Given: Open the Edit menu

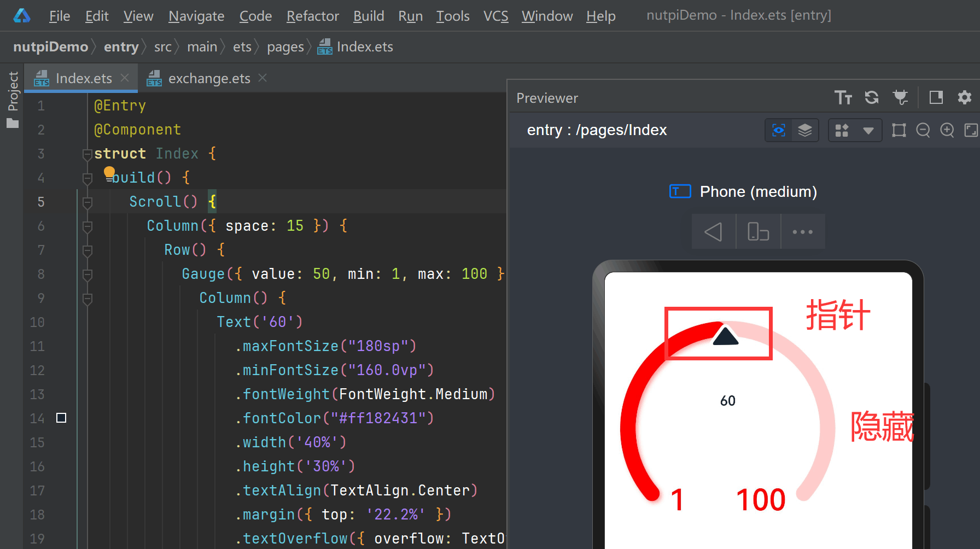Looking at the screenshot, I should (97, 16).
